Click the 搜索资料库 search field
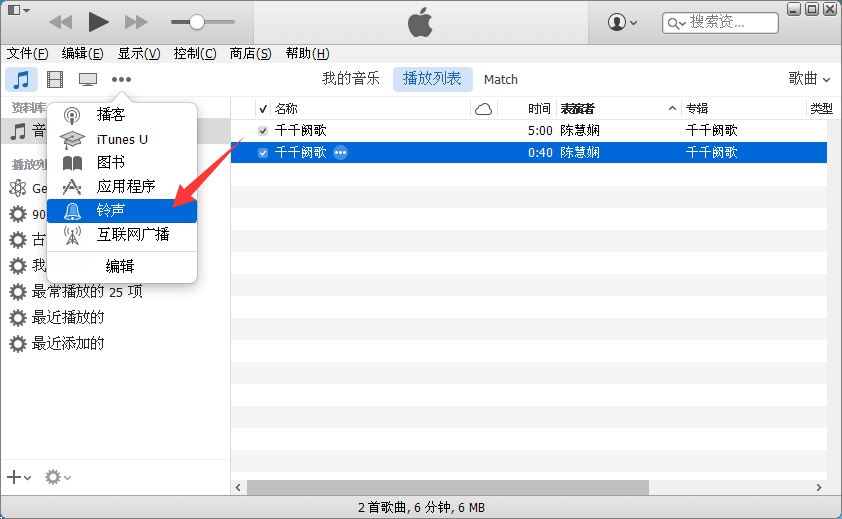 click(720, 23)
